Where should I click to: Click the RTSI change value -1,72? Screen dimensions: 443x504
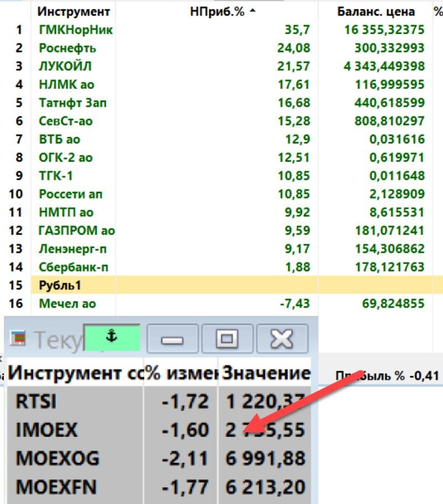[186, 402]
